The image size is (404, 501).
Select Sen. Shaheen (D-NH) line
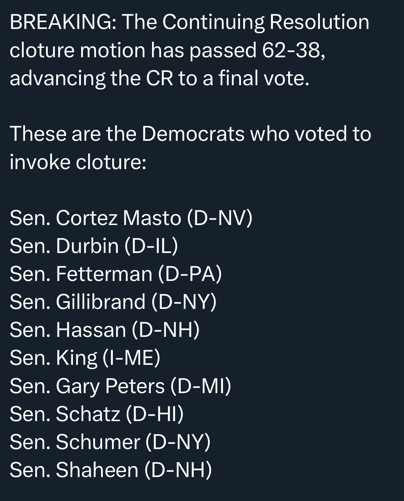pos(111,470)
